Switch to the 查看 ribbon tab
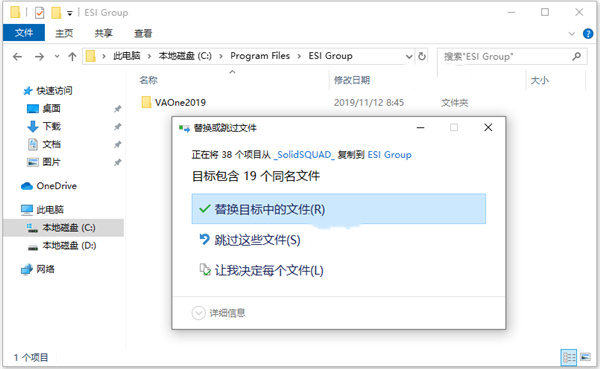 [143, 33]
